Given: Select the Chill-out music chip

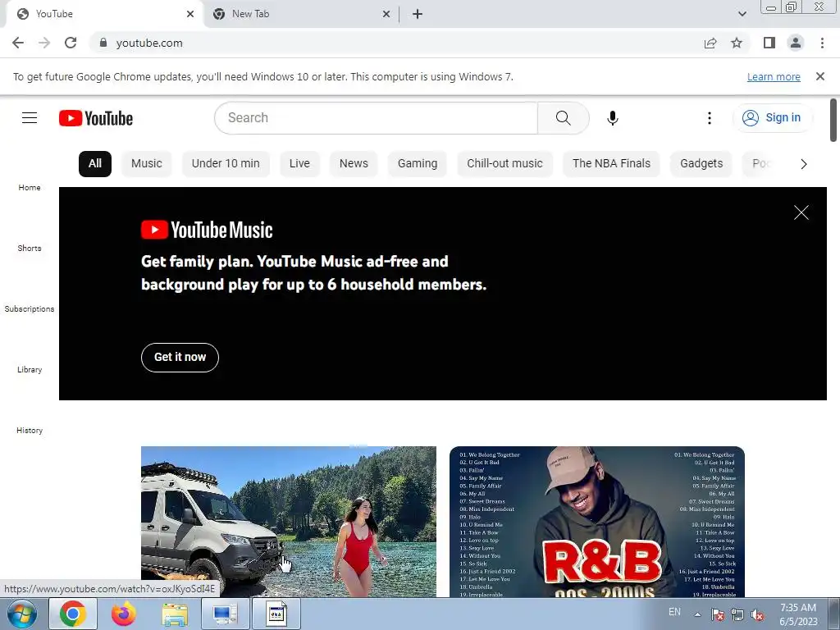Looking at the screenshot, I should pos(504,164).
